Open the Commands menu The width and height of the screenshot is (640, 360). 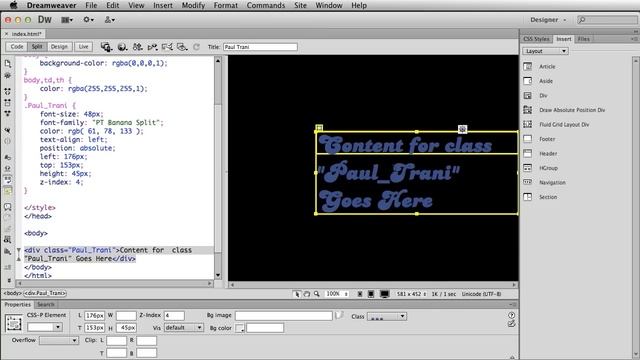[x=266, y=5]
